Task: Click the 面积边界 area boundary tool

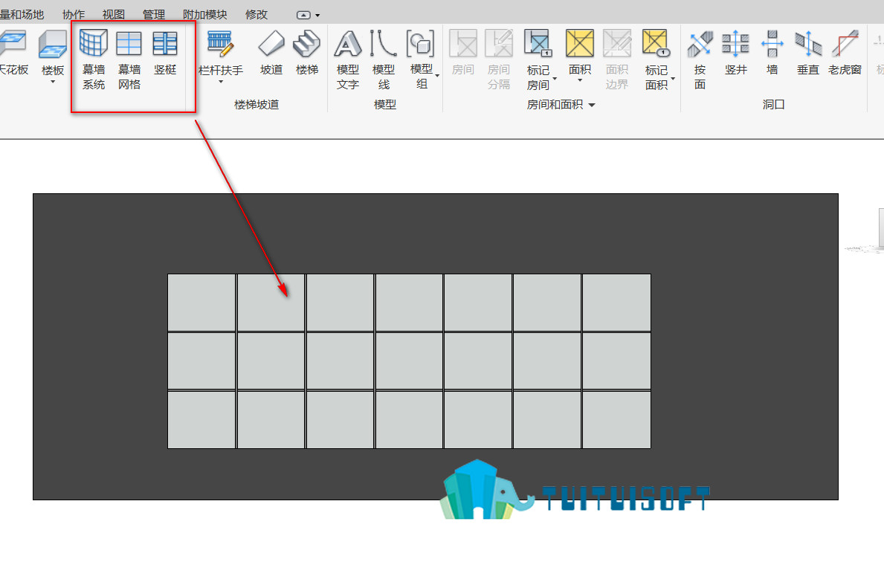Action: (617, 59)
